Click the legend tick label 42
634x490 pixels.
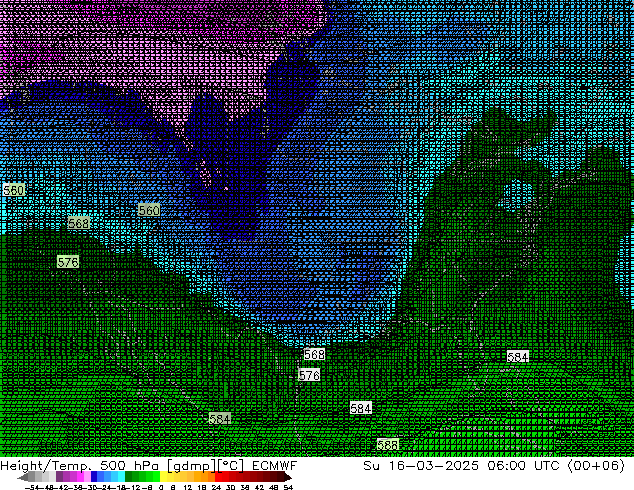point(259,488)
